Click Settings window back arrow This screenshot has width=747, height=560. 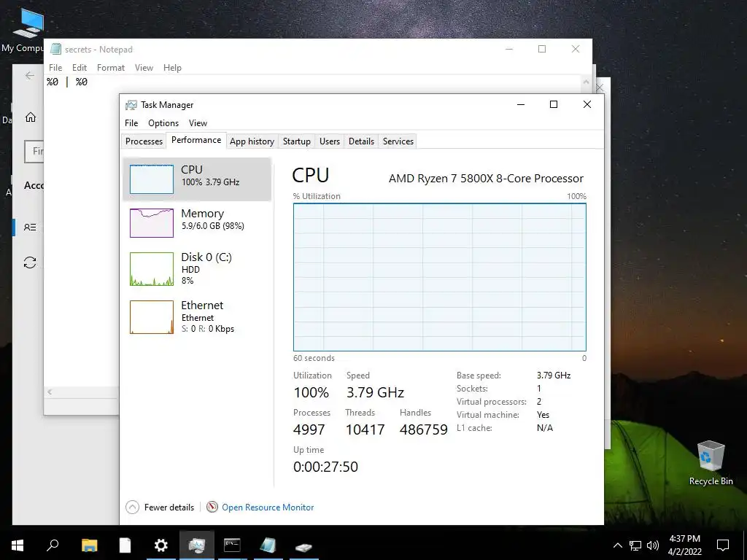(30, 75)
